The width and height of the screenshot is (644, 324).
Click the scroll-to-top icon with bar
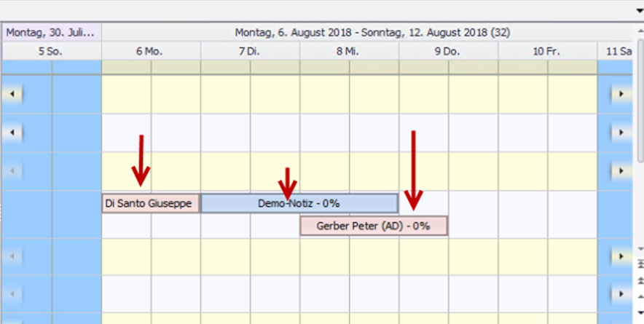point(640,264)
